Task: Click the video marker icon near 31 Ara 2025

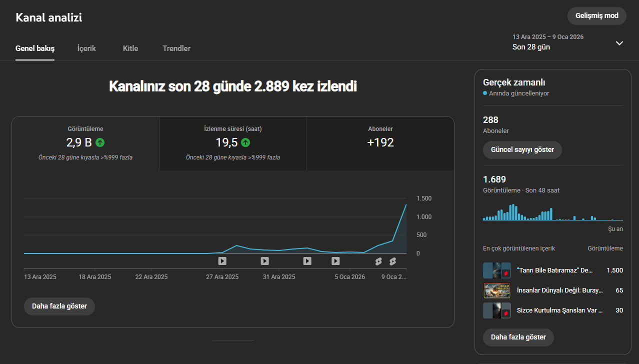Action: point(265,261)
